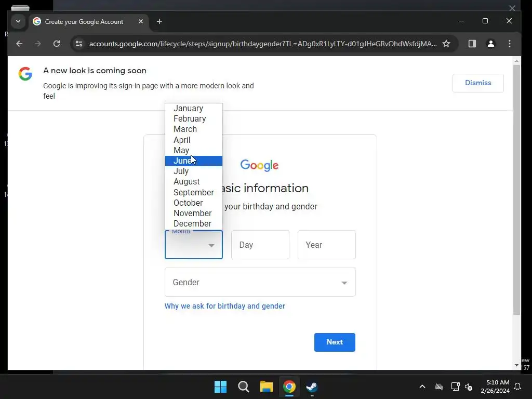Open a new tab with the plus icon
Image resolution: width=532 pixels, height=399 pixels.
tap(159, 22)
